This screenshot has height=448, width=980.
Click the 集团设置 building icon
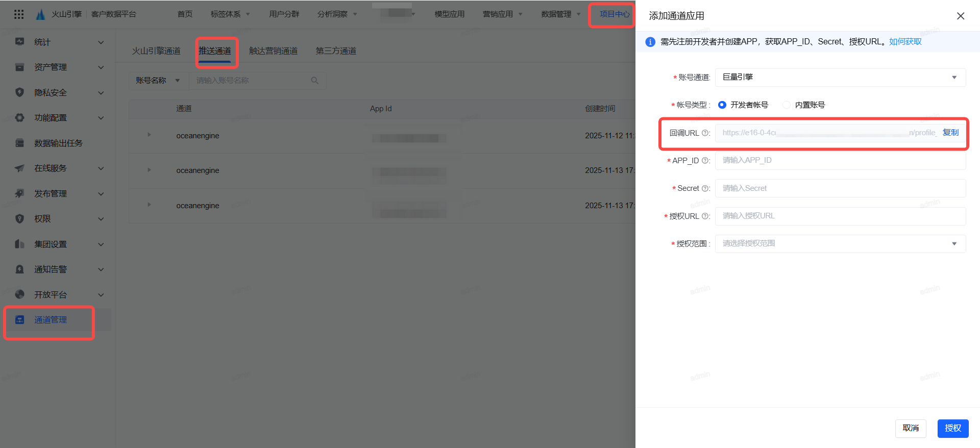click(x=19, y=244)
